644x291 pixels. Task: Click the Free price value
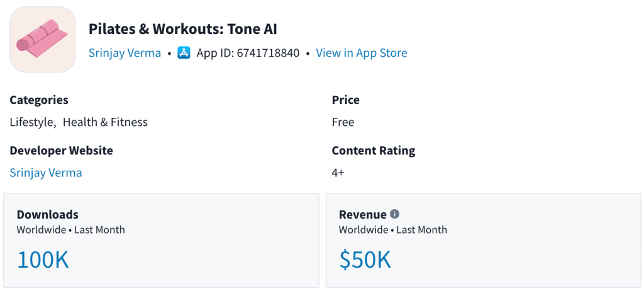point(343,122)
